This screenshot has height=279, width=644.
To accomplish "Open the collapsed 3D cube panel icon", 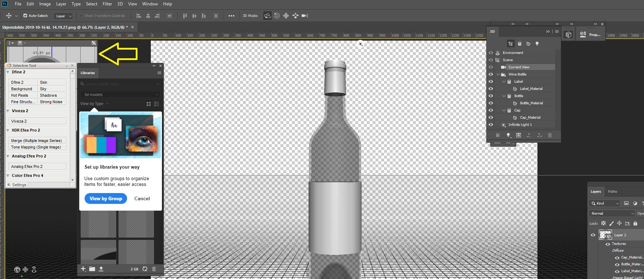I will [568, 35].
